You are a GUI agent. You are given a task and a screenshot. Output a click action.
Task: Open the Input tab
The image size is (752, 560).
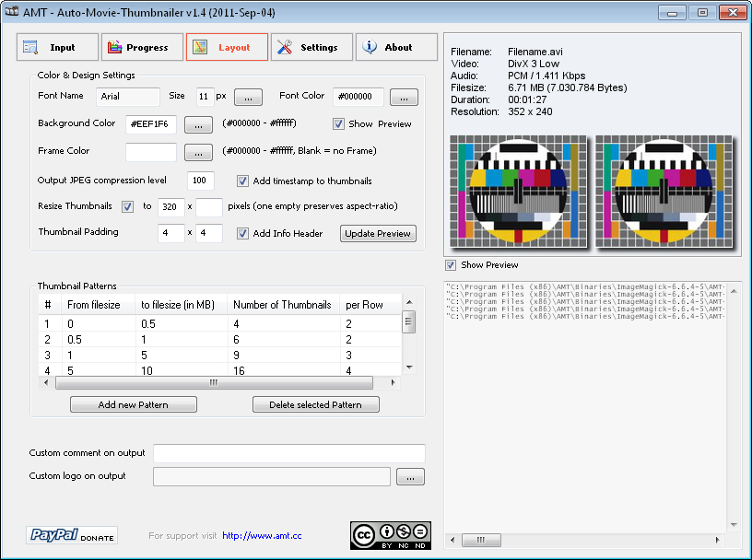(57, 47)
